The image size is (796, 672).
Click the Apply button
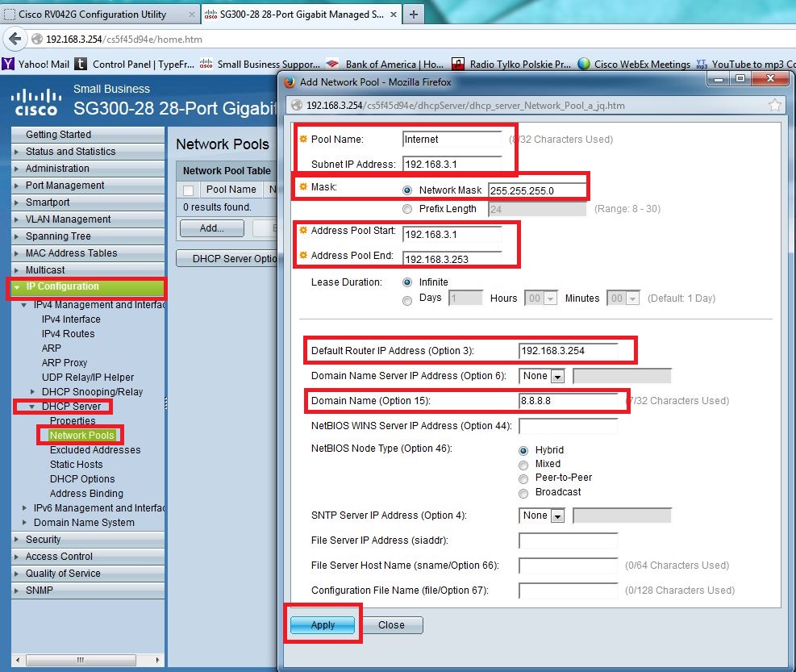323,624
